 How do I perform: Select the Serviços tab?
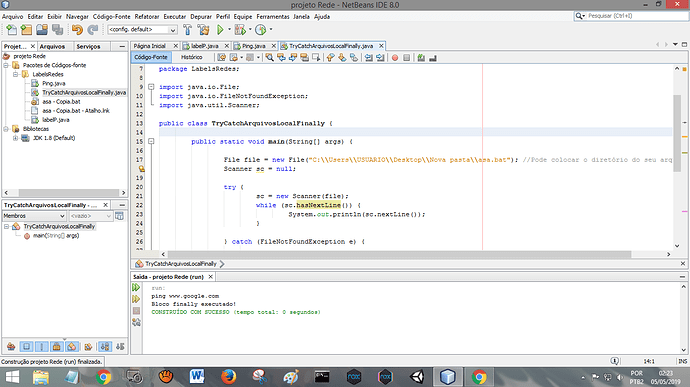pyautogui.click(x=88, y=46)
